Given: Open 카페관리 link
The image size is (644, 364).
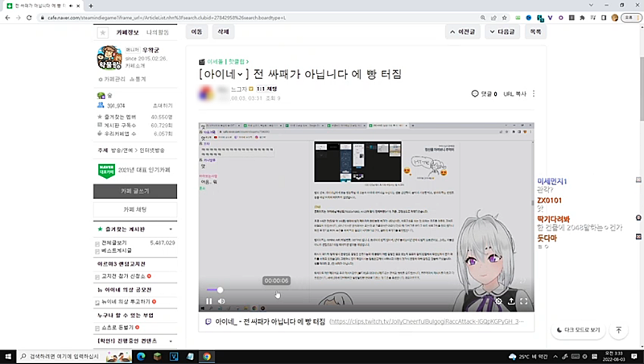Looking at the screenshot, I should point(112,79).
